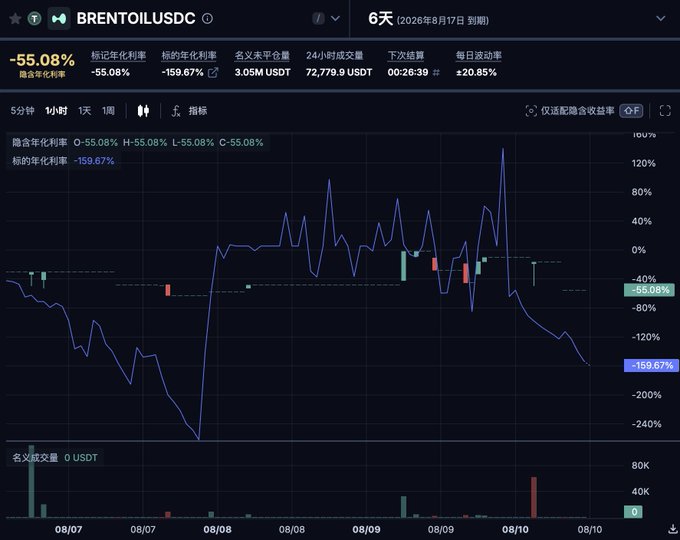The image size is (680, 540).
Task: Click the 名义未平仓量 label
Action: 262,56
